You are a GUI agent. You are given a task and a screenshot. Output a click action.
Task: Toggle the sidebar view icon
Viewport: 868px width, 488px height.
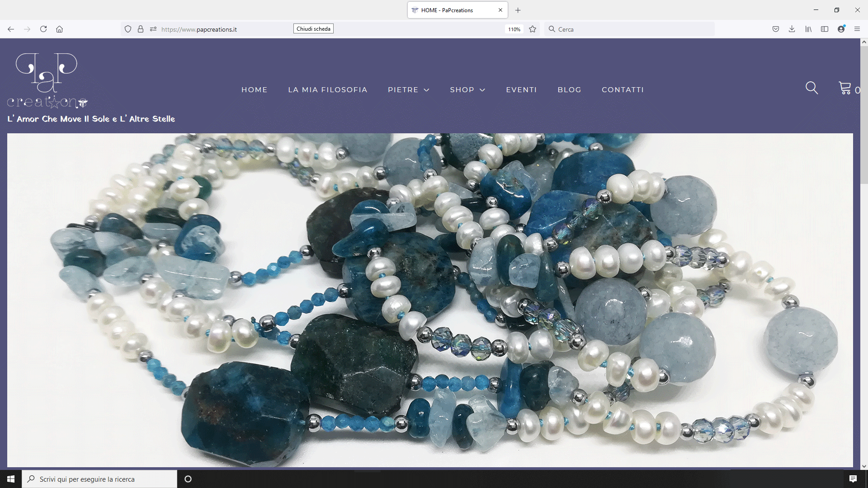[x=825, y=29]
